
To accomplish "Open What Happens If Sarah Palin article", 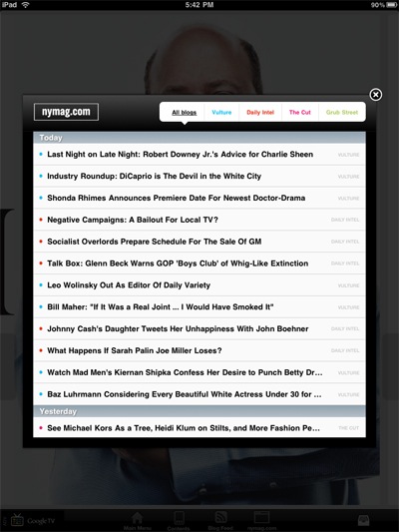I will point(199,350).
